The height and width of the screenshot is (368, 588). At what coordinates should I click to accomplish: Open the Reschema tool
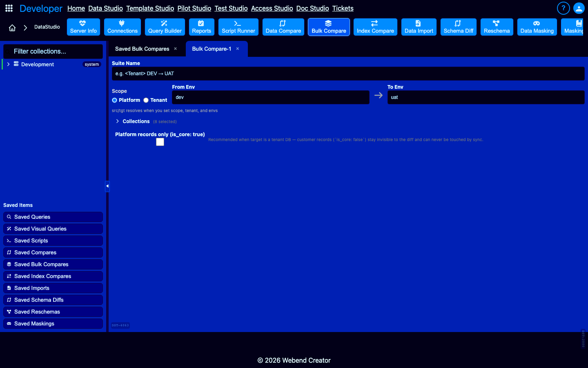point(497,27)
